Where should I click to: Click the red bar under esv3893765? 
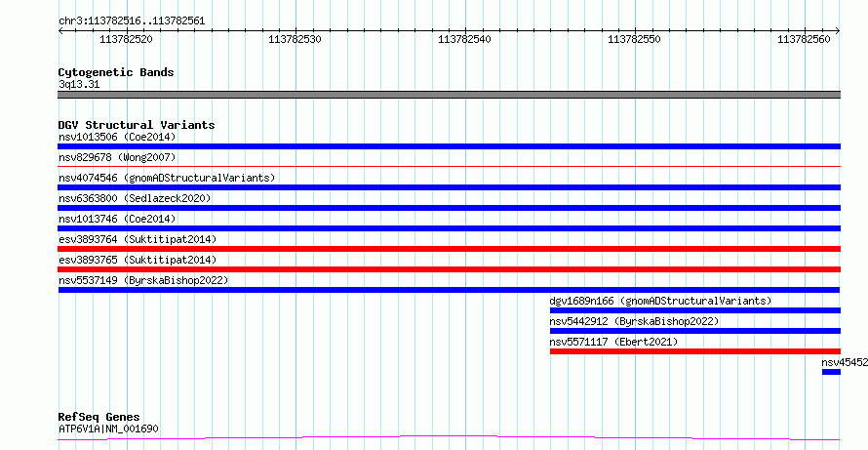pos(449,269)
